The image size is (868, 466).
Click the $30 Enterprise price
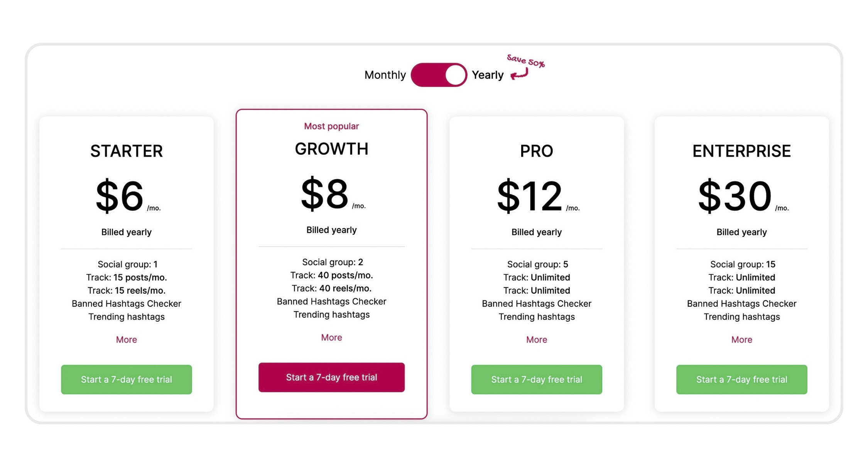(735, 196)
